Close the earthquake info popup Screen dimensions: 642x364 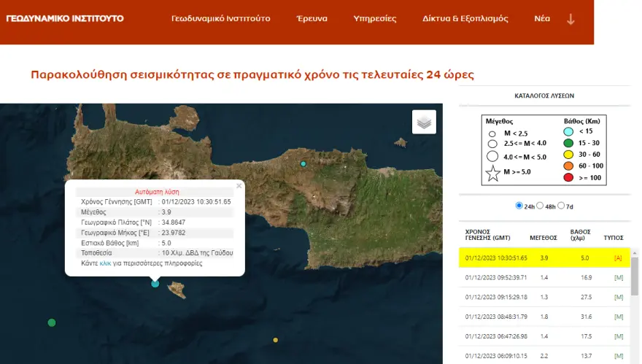pyautogui.click(x=239, y=186)
